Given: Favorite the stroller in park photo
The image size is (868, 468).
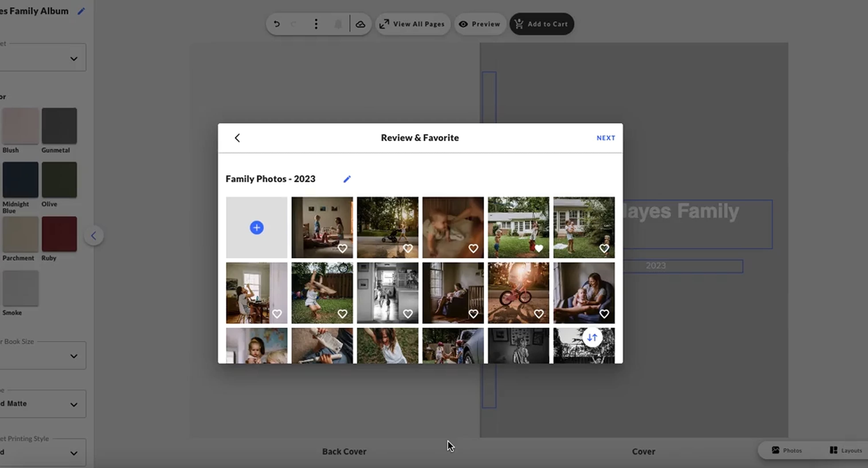Looking at the screenshot, I should tap(408, 248).
